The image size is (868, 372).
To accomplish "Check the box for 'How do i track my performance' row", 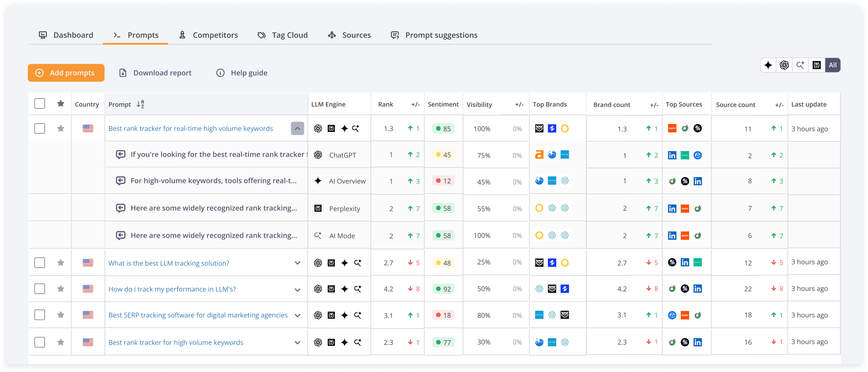I will [40, 289].
